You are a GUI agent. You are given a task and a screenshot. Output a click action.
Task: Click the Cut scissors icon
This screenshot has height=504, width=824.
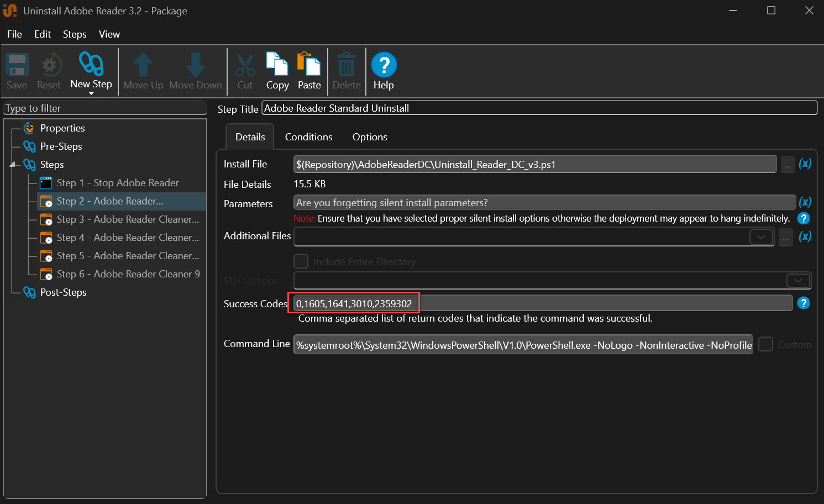pyautogui.click(x=245, y=65)
